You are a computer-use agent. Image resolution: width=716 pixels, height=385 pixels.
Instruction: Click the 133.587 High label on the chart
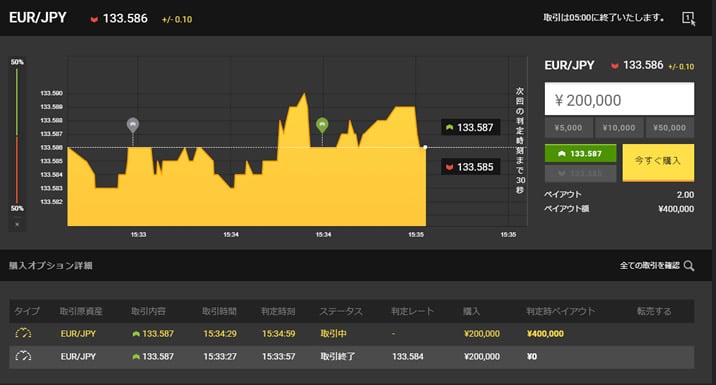point(470,127)
